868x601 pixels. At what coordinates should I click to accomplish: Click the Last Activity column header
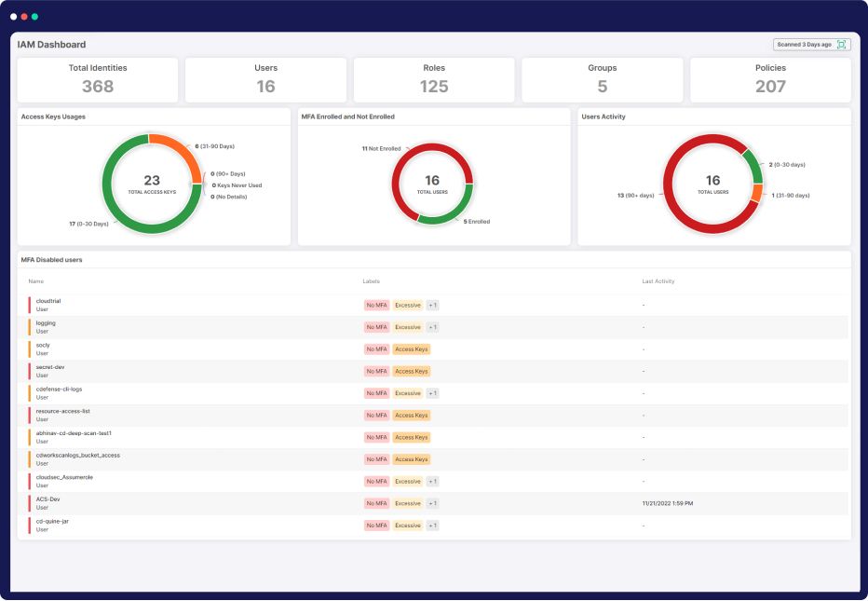(658, 280)
